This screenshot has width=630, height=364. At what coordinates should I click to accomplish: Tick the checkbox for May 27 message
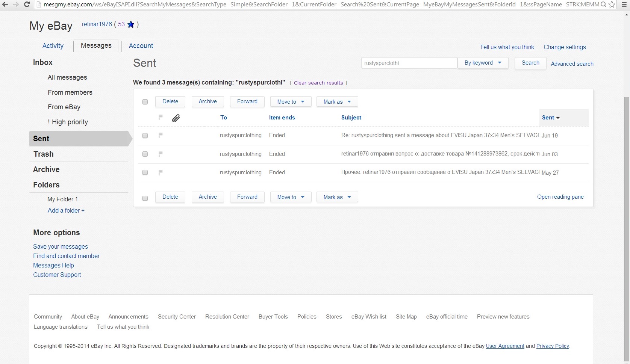[145, 172]
